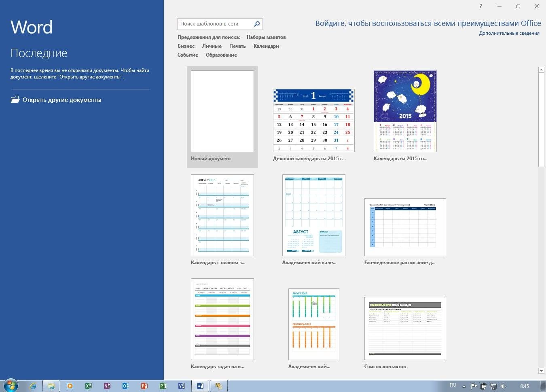546x392 pixels.
Task: Launch Excel from the taskbar
Action: click(88, 386)
